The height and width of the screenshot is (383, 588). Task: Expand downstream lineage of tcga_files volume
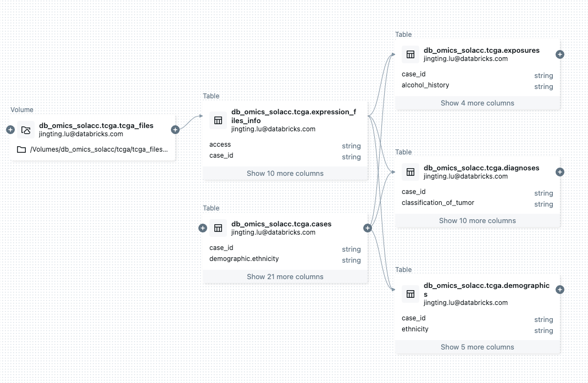click(175, 130)
